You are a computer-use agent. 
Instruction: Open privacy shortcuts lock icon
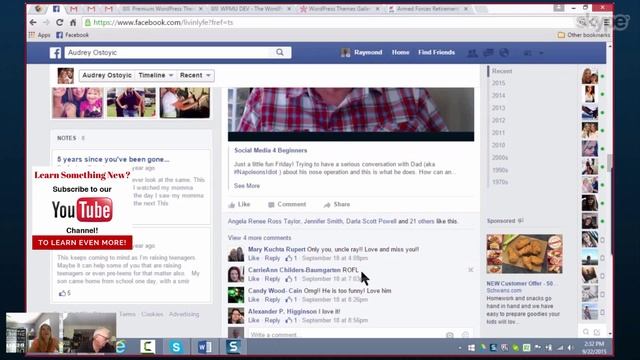click(528, 53)
